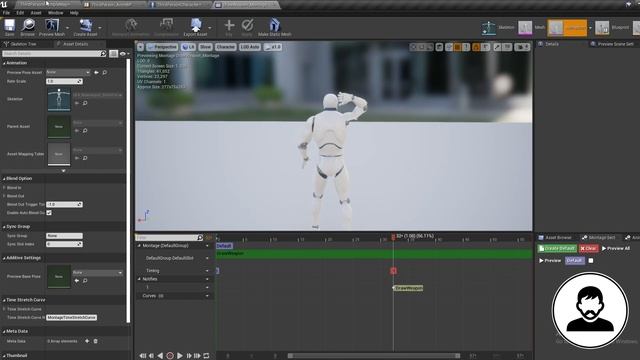Viewport: 640px width, 360px height.
Task: Toggle rotation snapping in viewport
Action: (476, 47)
